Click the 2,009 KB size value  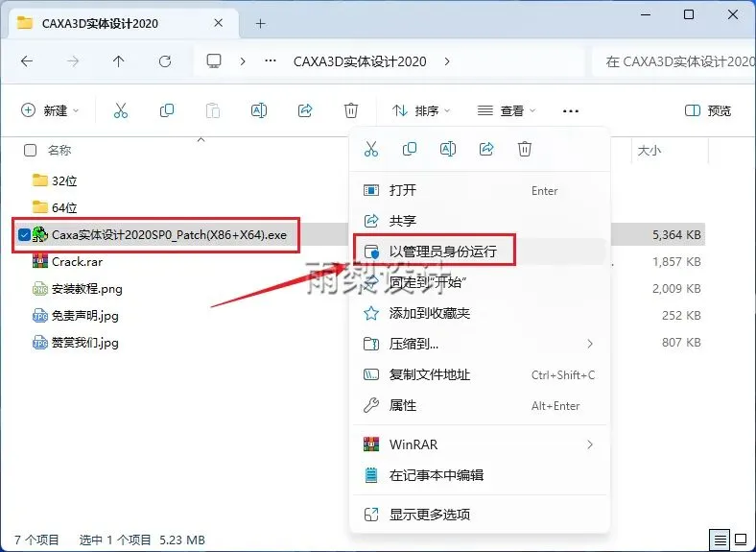(676, 289)
